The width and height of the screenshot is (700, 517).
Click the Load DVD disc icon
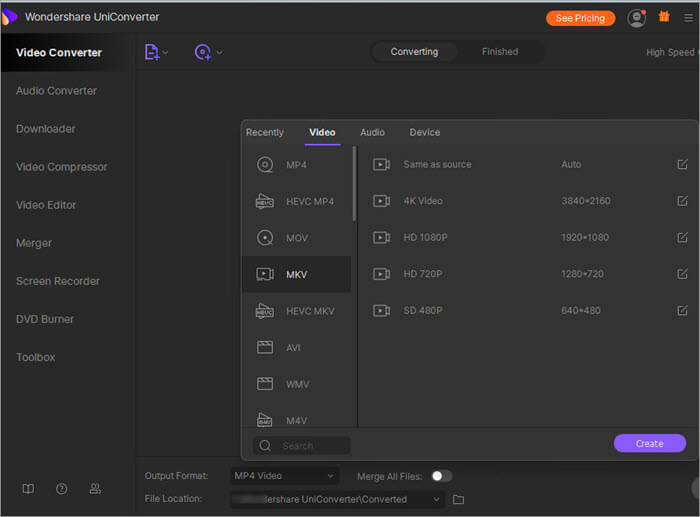(x=203, y=52)
